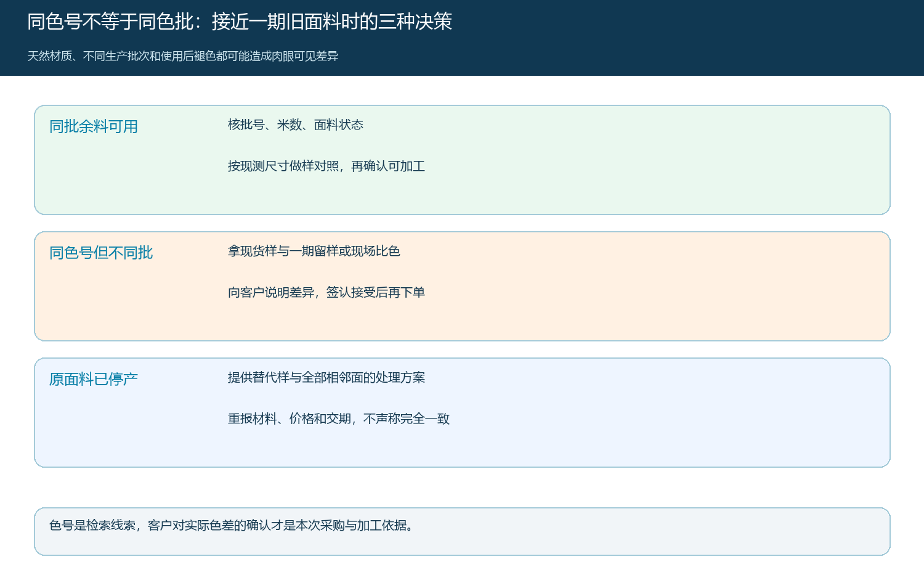Select the line 核批号、米数、面料状态
Screen dimensions: 924x567
(x=296, y=124)
